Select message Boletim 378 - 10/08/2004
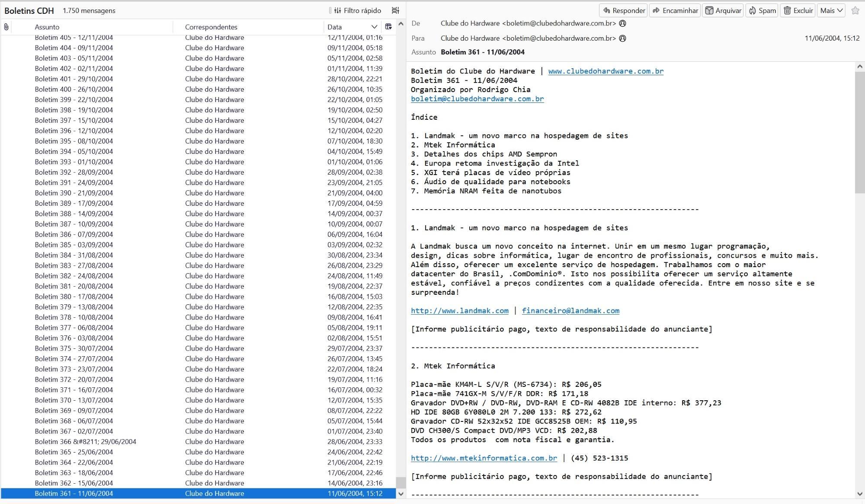This screenshot has width=865, height=504. pyautogui.click(x=198, y=318)
